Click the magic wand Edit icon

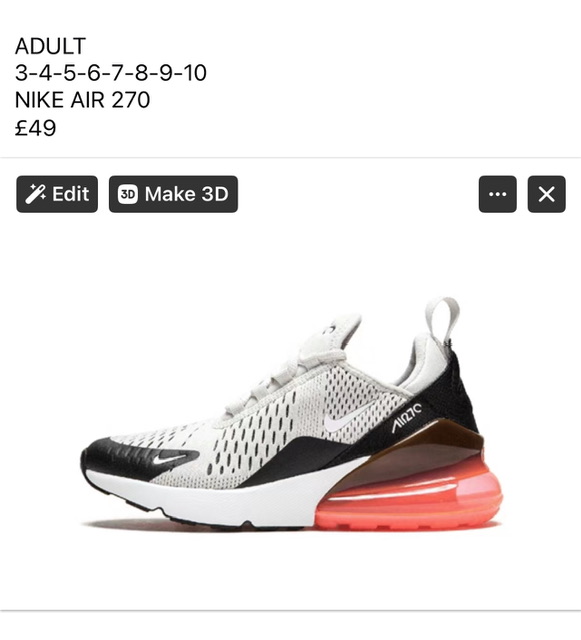click(35, 194)
